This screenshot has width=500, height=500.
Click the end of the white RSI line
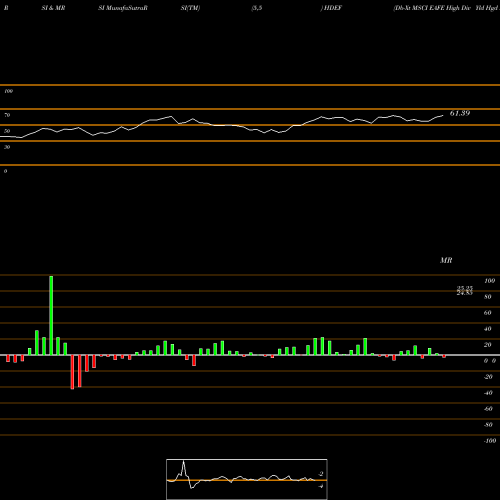[443, 116]
